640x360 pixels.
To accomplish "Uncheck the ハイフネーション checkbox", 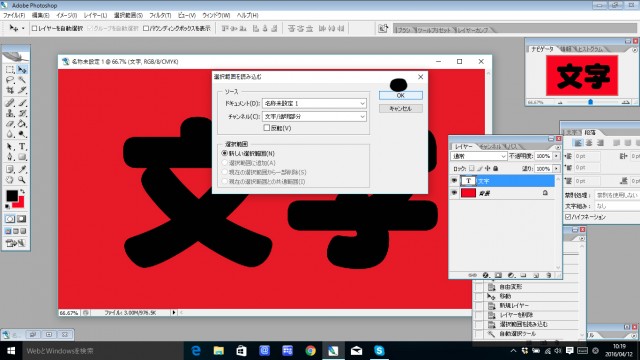I will coord(568,217).
